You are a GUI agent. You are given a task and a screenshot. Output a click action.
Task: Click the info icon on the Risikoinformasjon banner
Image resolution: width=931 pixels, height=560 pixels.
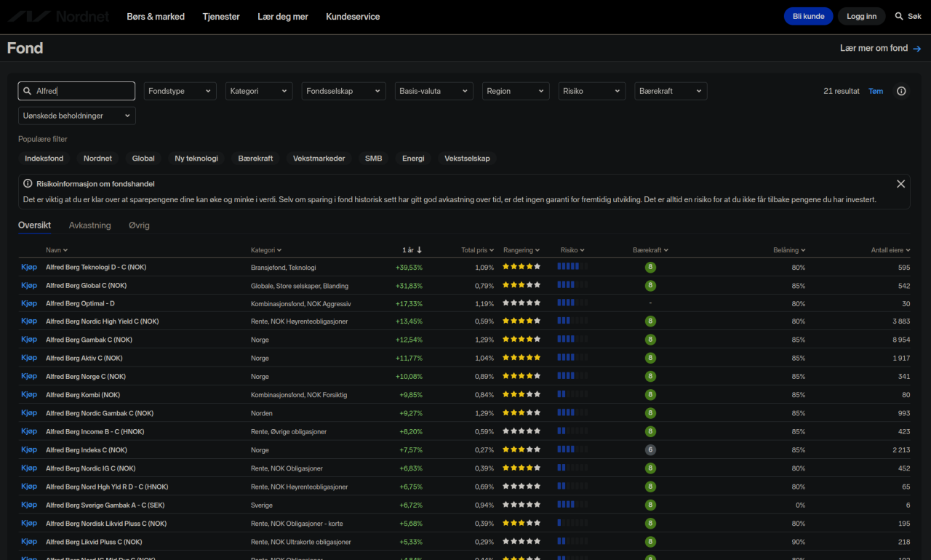click(x=28, y=183)
